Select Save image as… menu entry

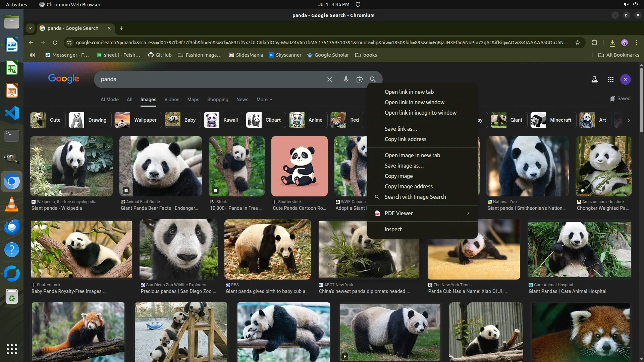tap(404, 166)
